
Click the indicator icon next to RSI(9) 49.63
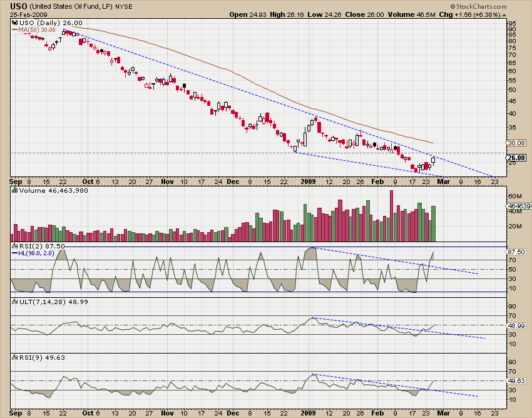coord(14,357)
